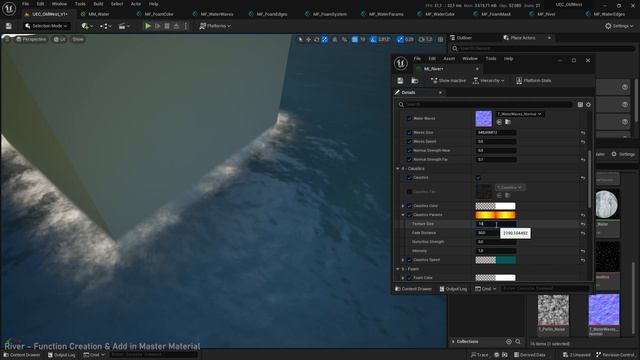
Task: Click the Unreal logo in ML_River window
Action: pyautogui.click(x=401, y=63)
